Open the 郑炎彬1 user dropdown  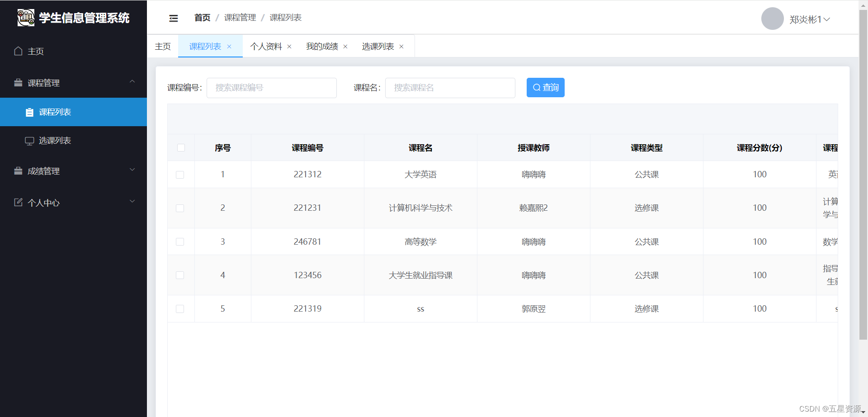(x=809, y=19)
